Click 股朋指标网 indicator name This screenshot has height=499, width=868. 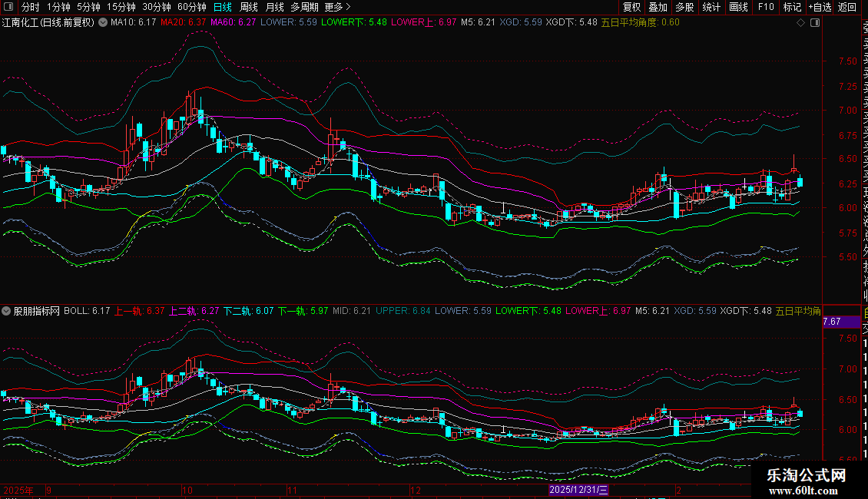[x=37, y=311]
